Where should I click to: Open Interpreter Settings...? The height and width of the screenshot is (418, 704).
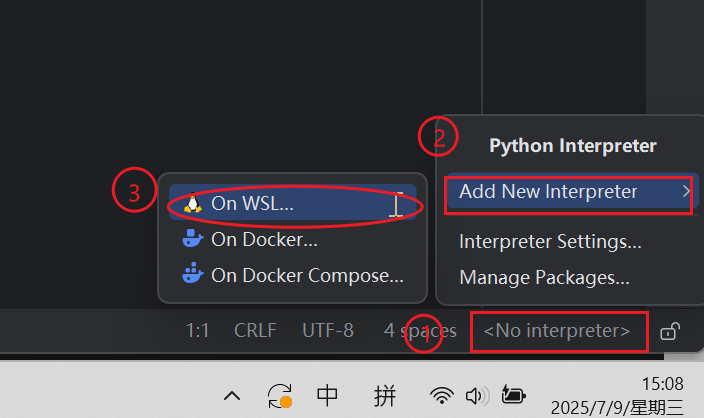point(550,241)
